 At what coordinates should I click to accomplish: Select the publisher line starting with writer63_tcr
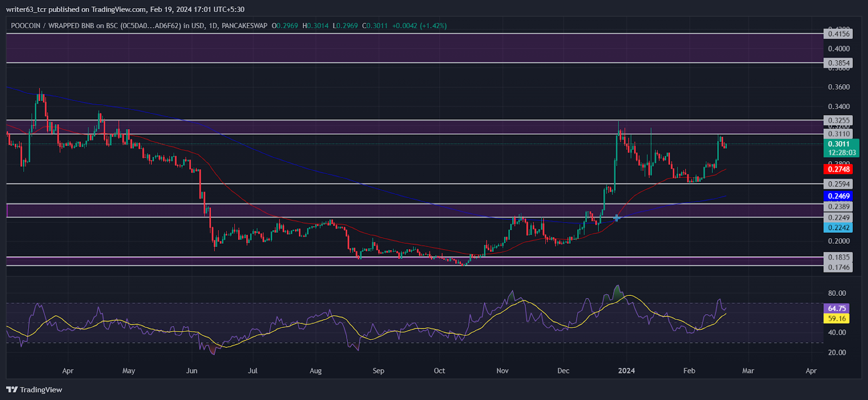125,9
